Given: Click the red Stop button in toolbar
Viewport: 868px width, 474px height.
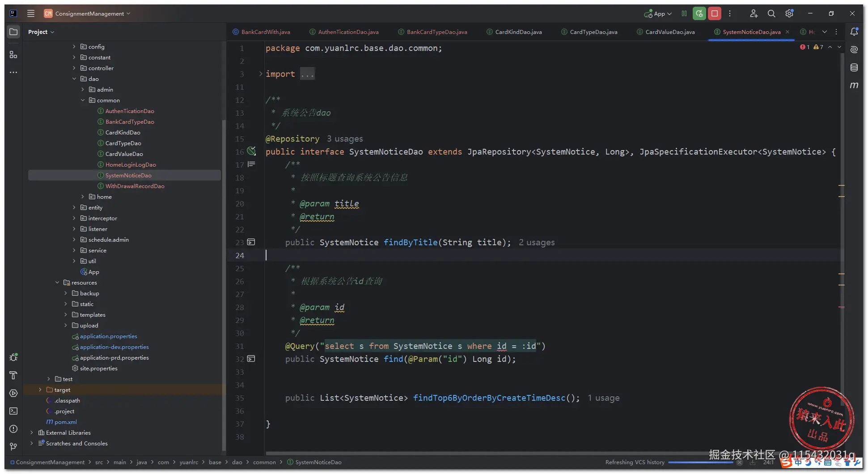Looking at the screenshot, I should [715, 14].
